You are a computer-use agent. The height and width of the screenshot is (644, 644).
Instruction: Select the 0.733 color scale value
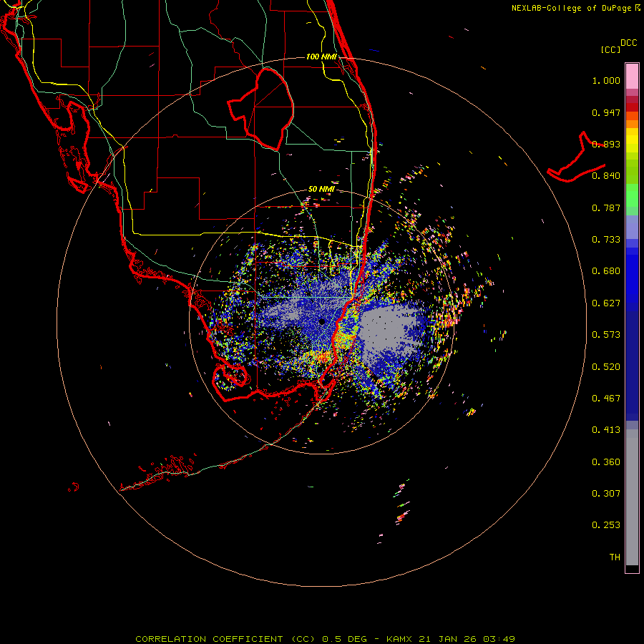(x=606, y=240)
